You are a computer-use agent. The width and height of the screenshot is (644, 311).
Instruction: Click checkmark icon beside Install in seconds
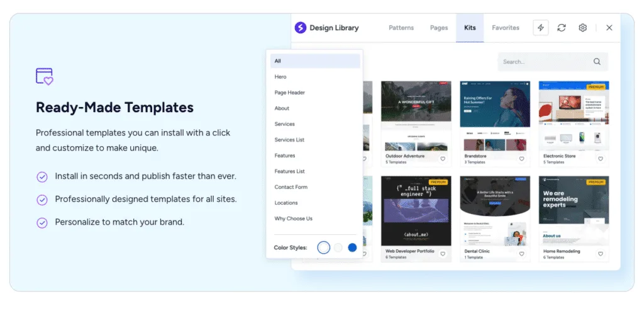42,177
